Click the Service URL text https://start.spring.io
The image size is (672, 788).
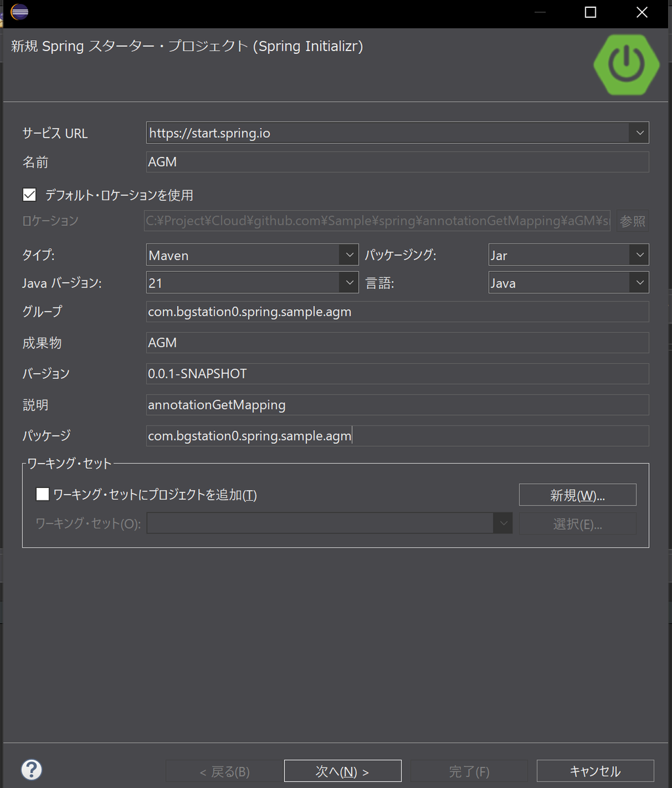[x=209, y=133]
